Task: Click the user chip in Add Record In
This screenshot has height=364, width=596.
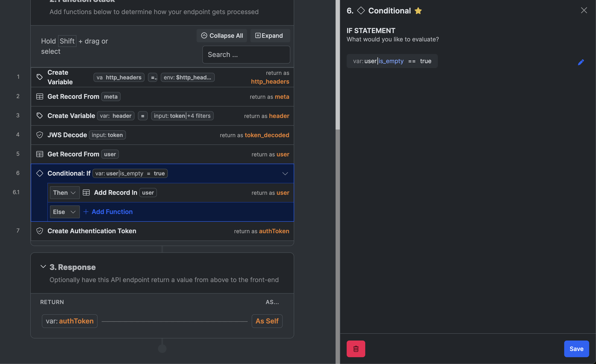Action: [148, 193]
